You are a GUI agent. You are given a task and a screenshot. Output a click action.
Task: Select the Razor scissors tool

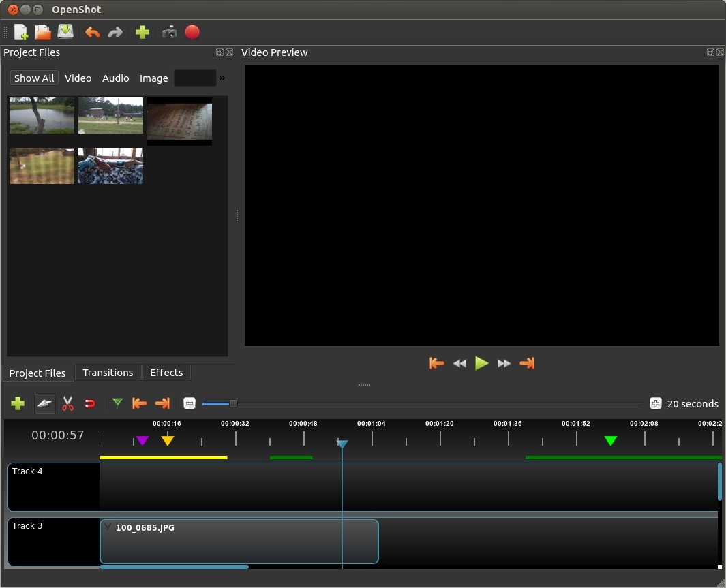tap(67, 403)
